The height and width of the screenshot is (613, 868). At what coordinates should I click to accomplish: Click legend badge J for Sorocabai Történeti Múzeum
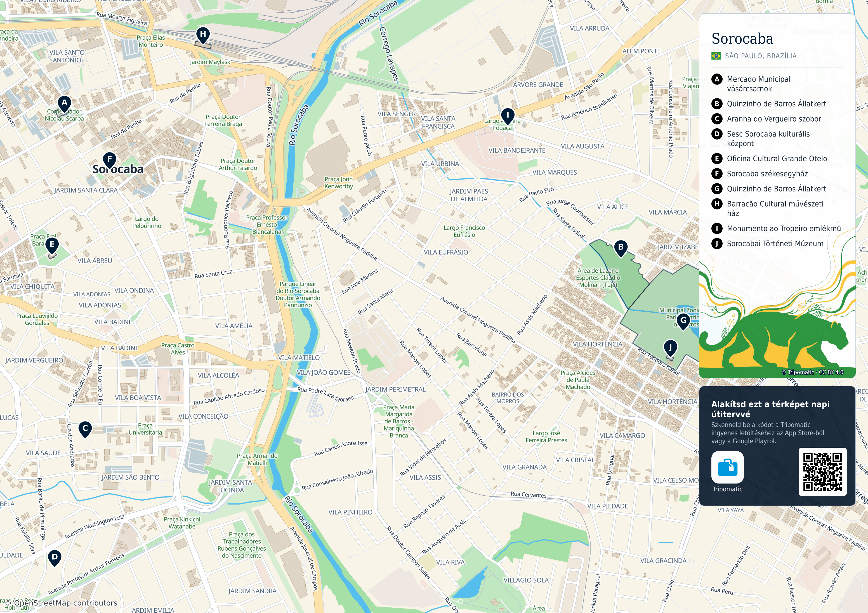coord(717,244)
